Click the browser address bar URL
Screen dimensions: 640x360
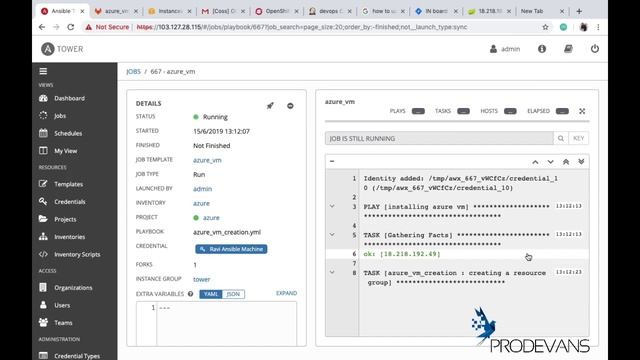[x=302, y=27]
